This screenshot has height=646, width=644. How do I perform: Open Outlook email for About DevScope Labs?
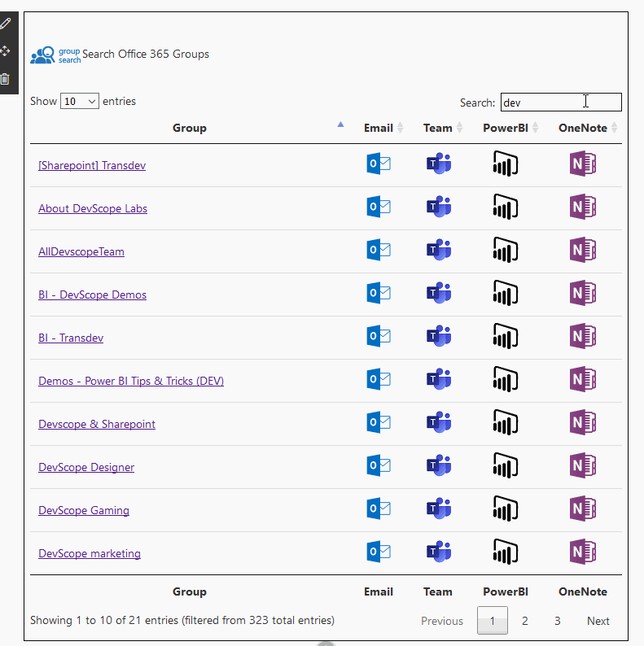pyautogui.click(x=379, y=207)
